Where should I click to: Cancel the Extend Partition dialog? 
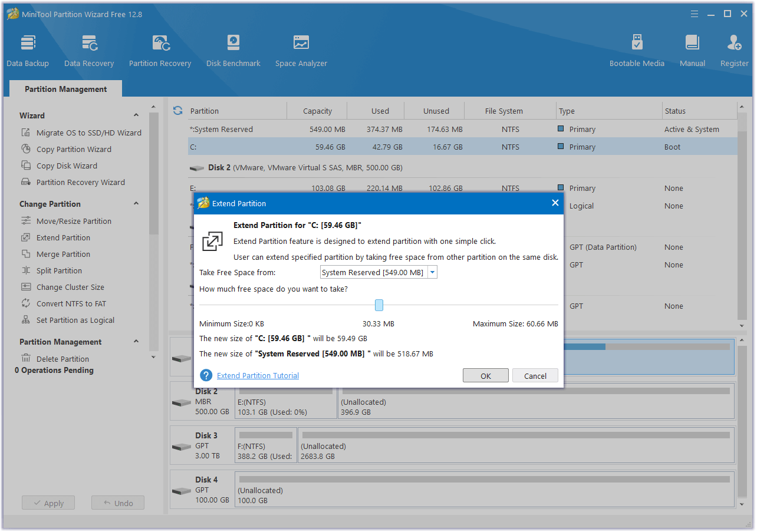(x=535, y=376)
